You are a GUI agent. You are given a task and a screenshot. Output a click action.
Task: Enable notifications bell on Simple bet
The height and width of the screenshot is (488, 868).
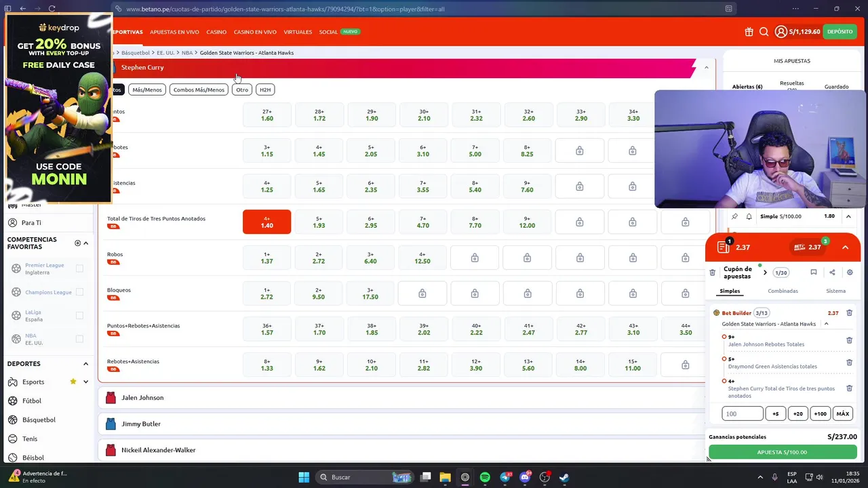(x=749, y=216)
